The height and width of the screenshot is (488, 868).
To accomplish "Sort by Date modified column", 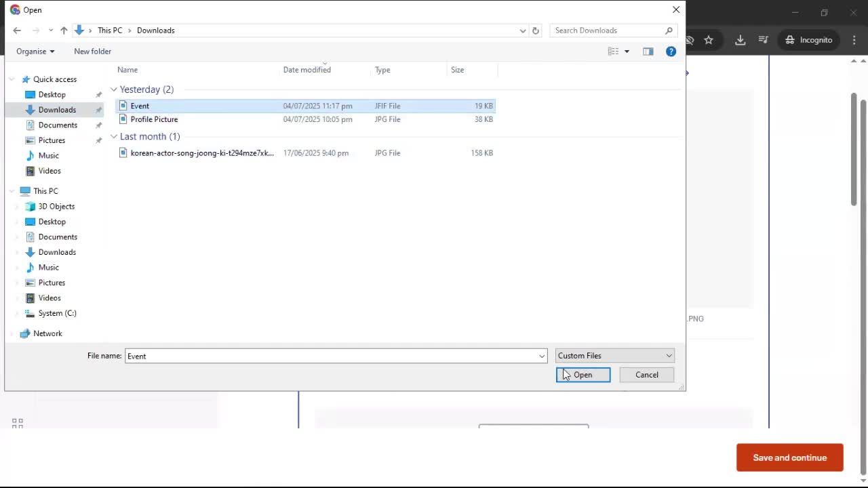I will click(307, 70).
